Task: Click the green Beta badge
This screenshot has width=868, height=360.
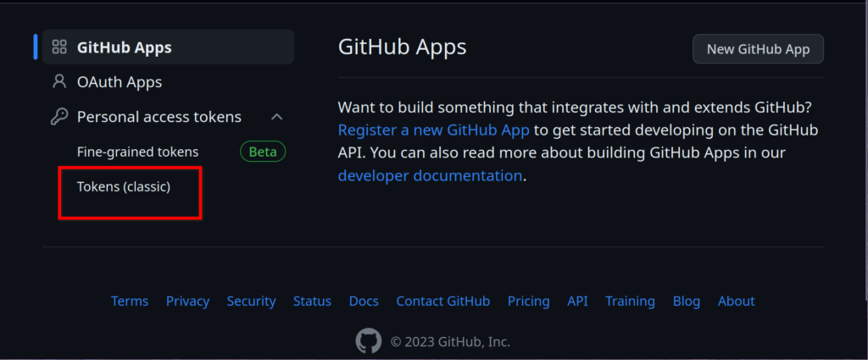Action: coord(263,152)
